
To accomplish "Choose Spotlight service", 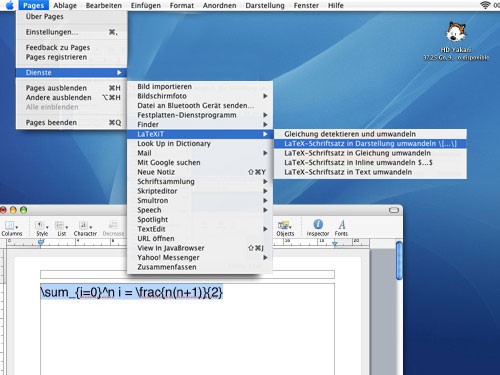I will (200, 220).
